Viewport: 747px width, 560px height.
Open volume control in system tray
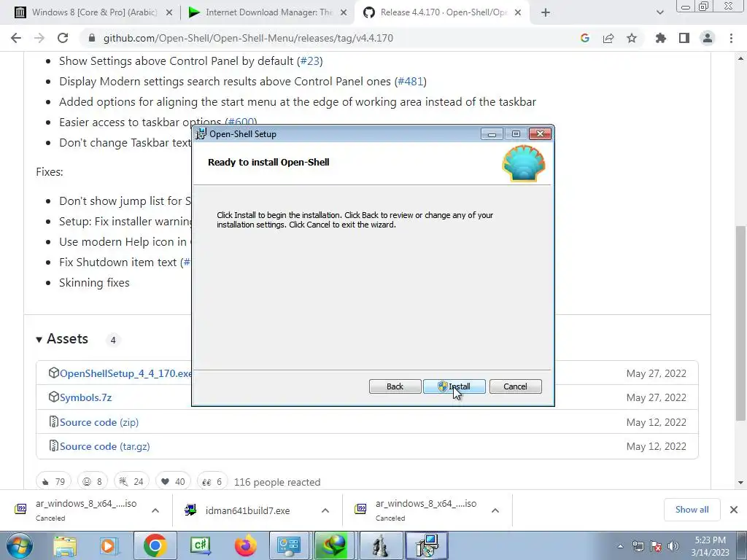tap(673, 546)
